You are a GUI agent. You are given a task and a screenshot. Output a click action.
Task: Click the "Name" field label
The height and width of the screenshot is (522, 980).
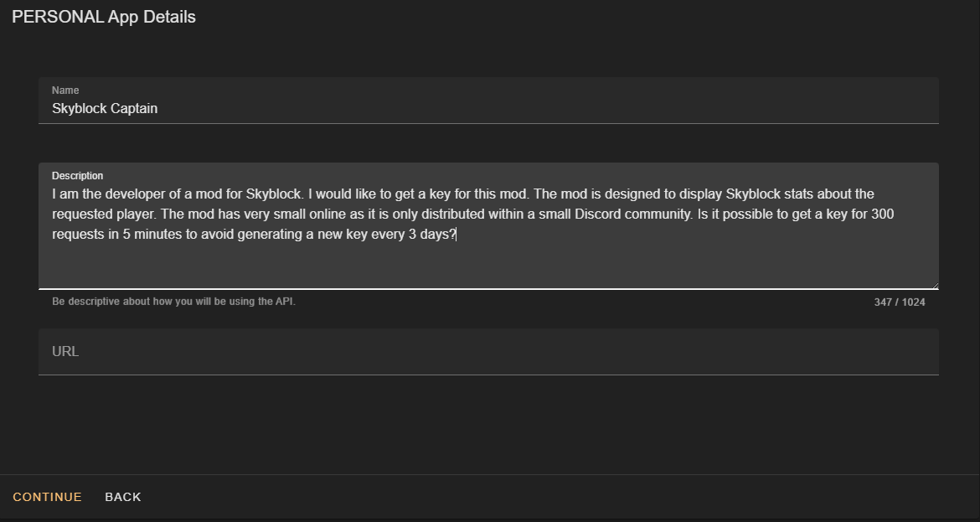65,90
